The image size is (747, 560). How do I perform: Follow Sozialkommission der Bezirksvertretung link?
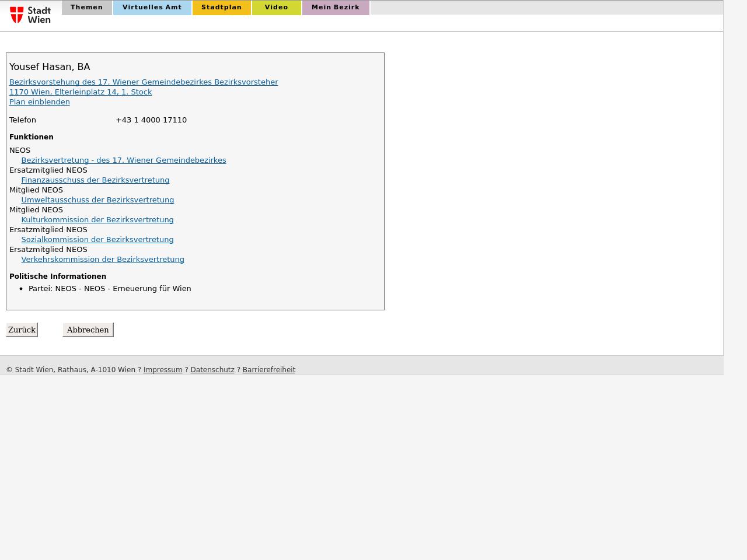(97, 240)
